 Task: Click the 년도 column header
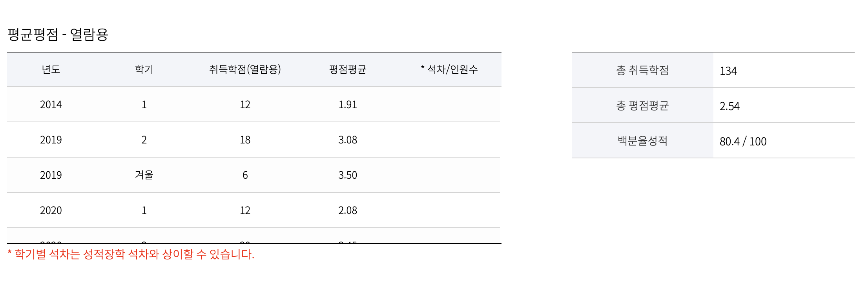[51, 69]
